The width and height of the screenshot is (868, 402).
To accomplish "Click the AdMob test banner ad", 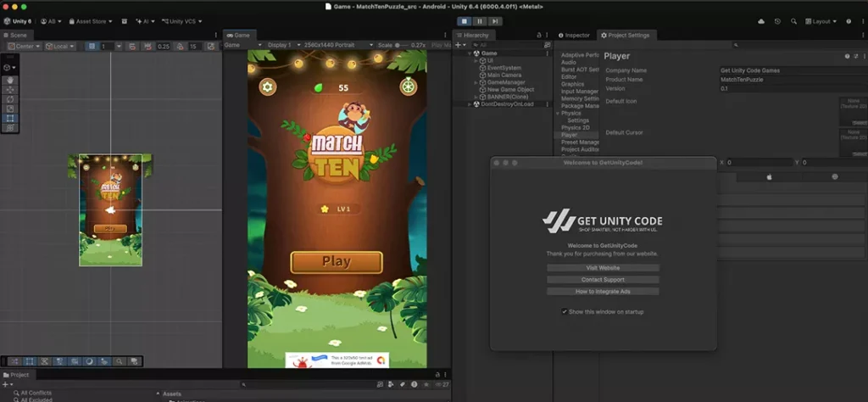I will pos(337,360).
